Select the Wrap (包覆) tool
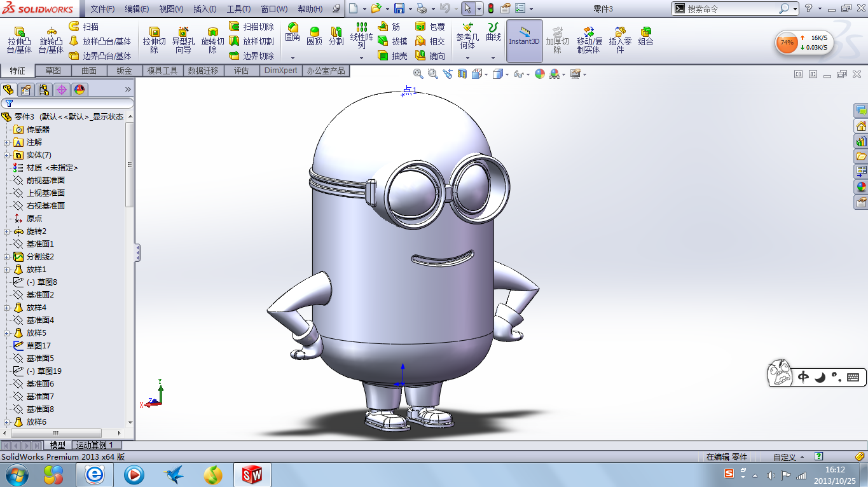This screenshot has height=487, width=868. [x=430, y=27]
